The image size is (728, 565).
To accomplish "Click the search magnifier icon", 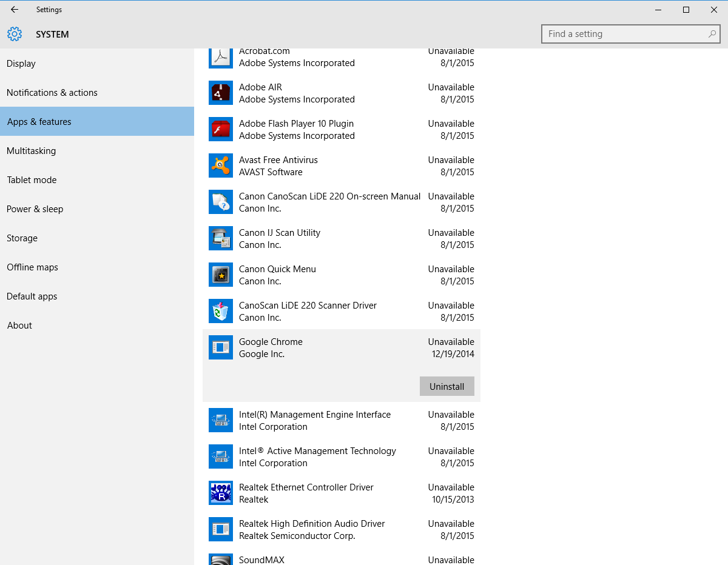I will (x=712, y=34).
